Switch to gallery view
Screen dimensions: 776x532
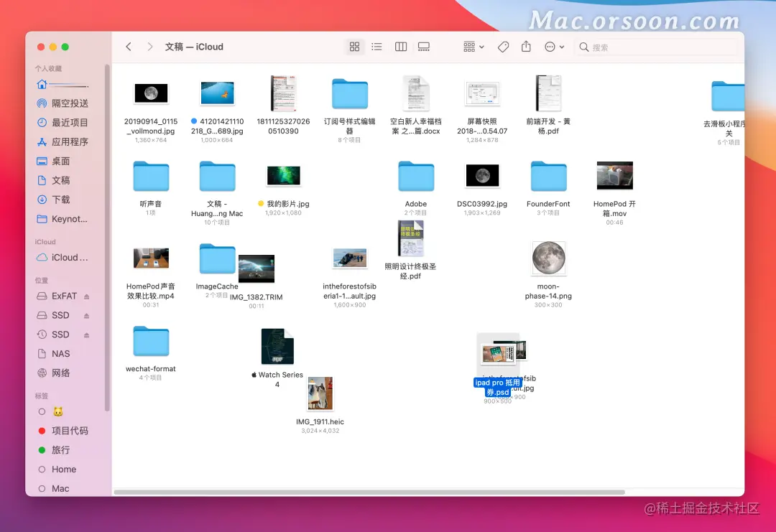coord(424,47)
